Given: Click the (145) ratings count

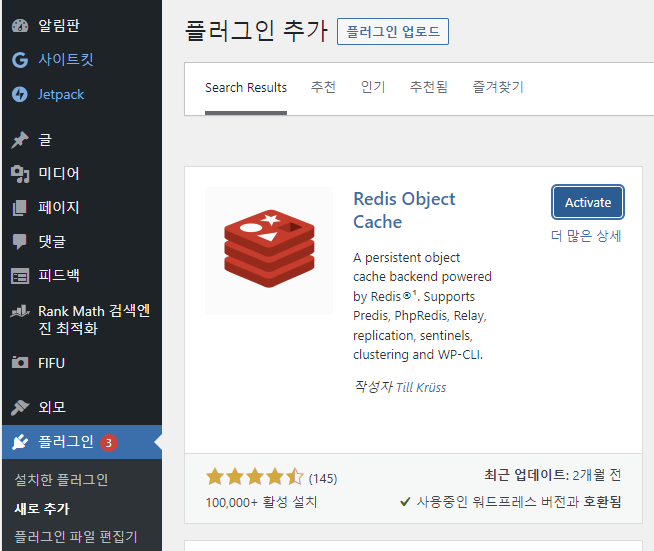Looking at the screenshot, I should 323,479.
